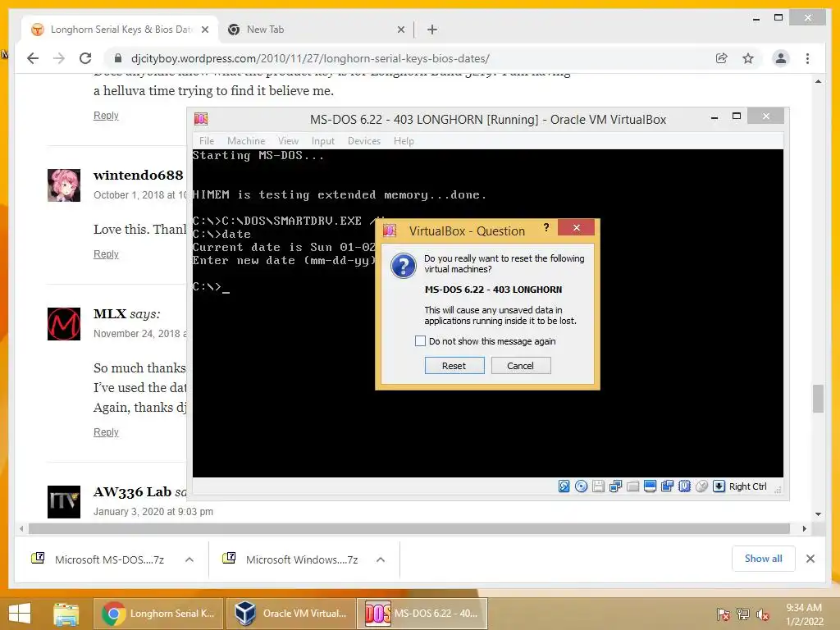This screenshot has width=840, height=630.
Task: Click the CPU chip status icon
Action: coord(684,486)
